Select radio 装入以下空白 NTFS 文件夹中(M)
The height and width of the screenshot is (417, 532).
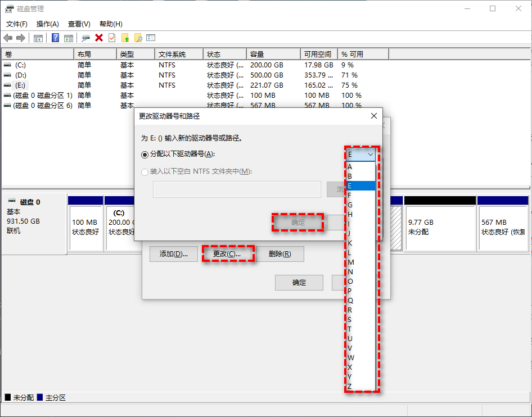point(145,172)
